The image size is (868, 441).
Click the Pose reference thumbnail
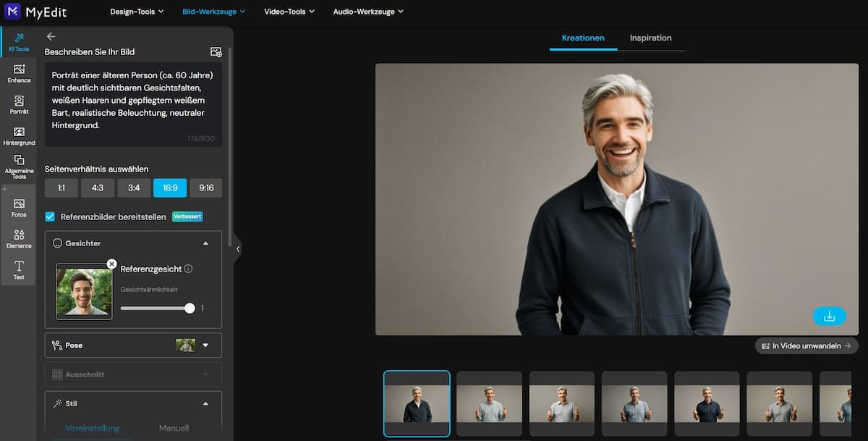pyautogui.click(x=186, y=345)
